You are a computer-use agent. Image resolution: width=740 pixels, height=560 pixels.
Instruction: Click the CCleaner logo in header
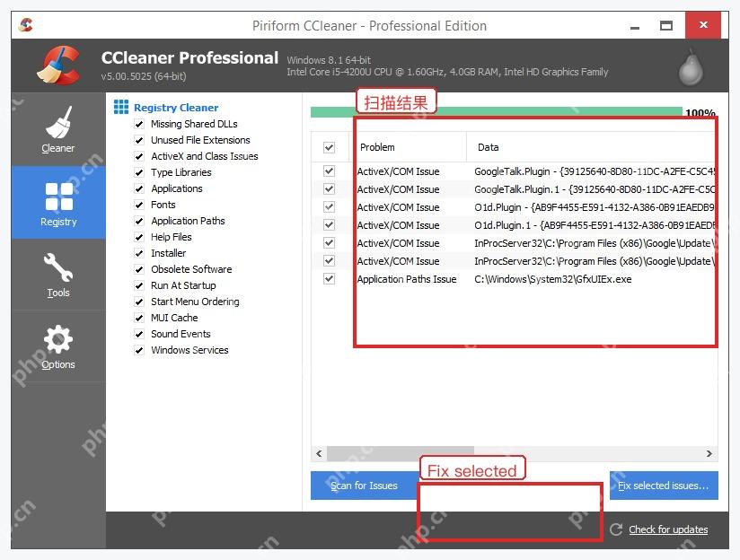pos(58,66)
